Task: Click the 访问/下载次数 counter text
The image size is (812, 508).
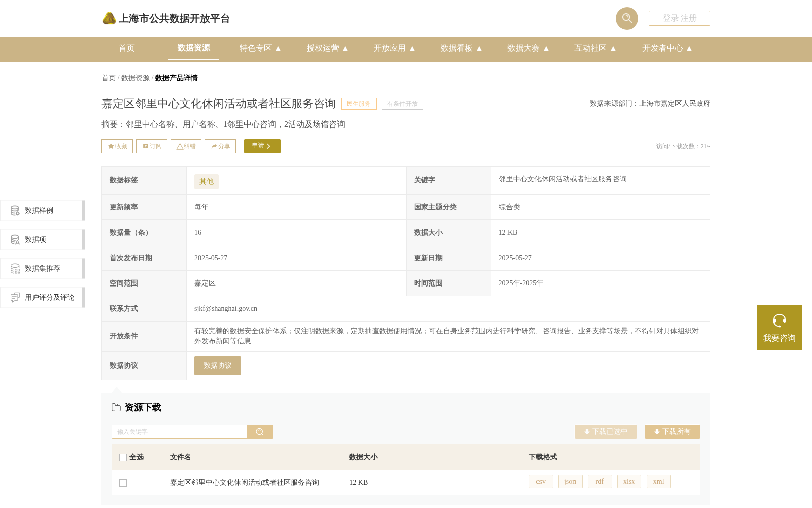Action: click(683, 146)
